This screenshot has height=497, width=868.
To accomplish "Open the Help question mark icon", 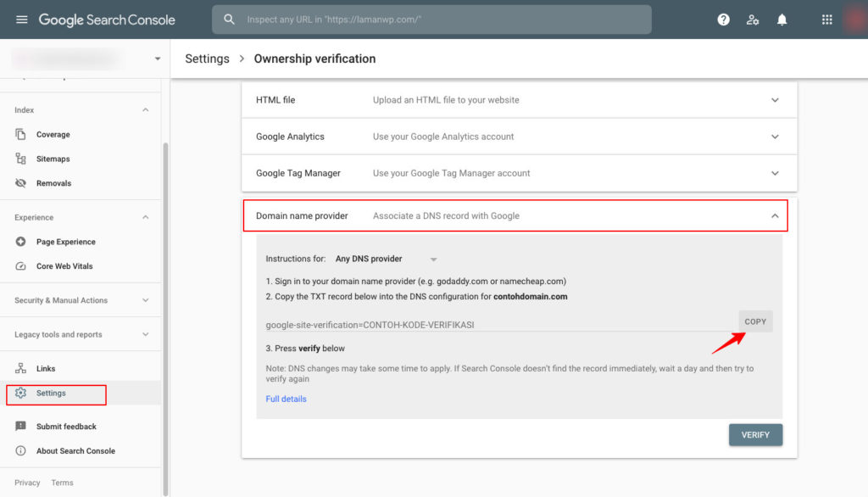I will (723, 20).
